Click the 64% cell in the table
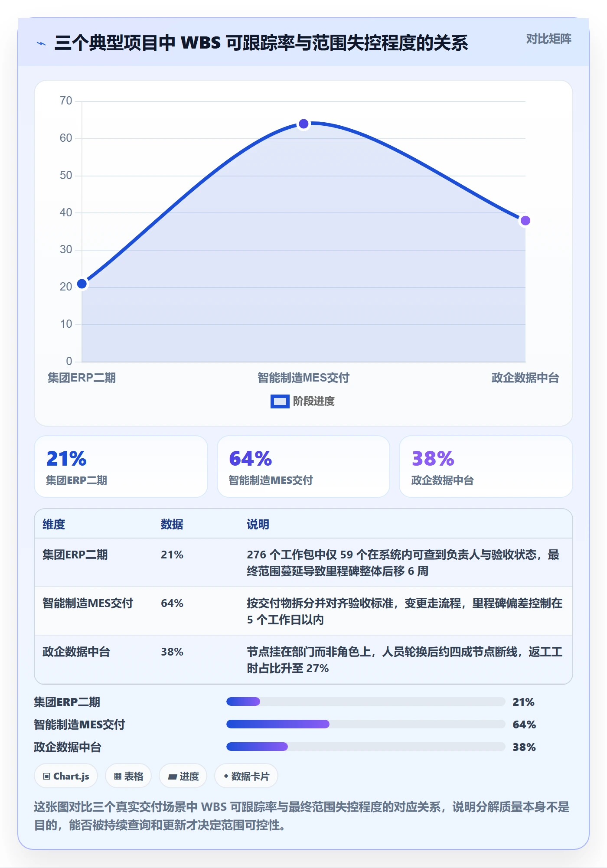607x868 pixels. (x=172, y=603)
